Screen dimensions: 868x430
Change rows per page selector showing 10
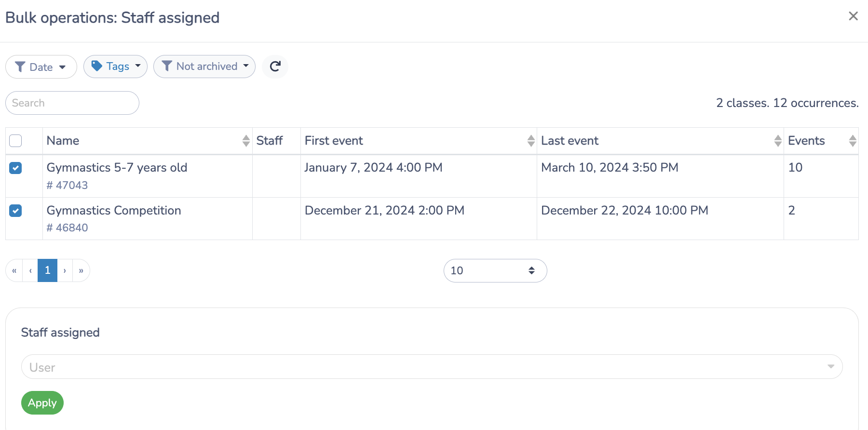point(495,270)
